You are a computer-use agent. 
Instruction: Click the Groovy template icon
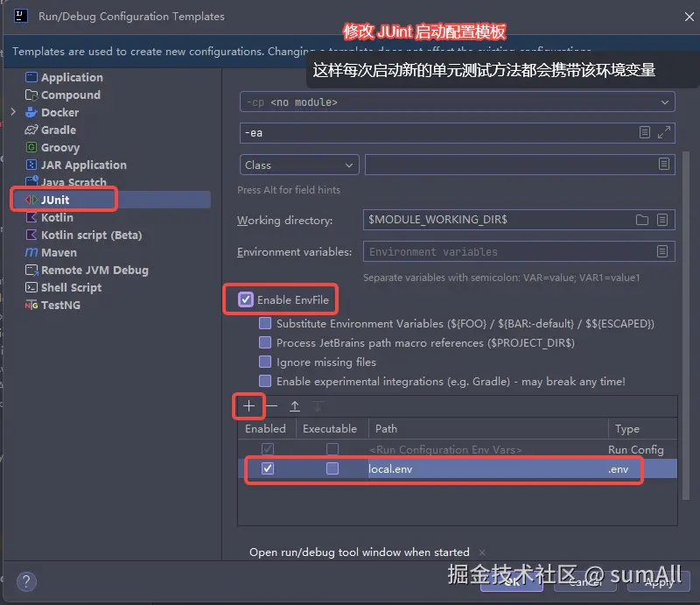[x=31, y=147]
